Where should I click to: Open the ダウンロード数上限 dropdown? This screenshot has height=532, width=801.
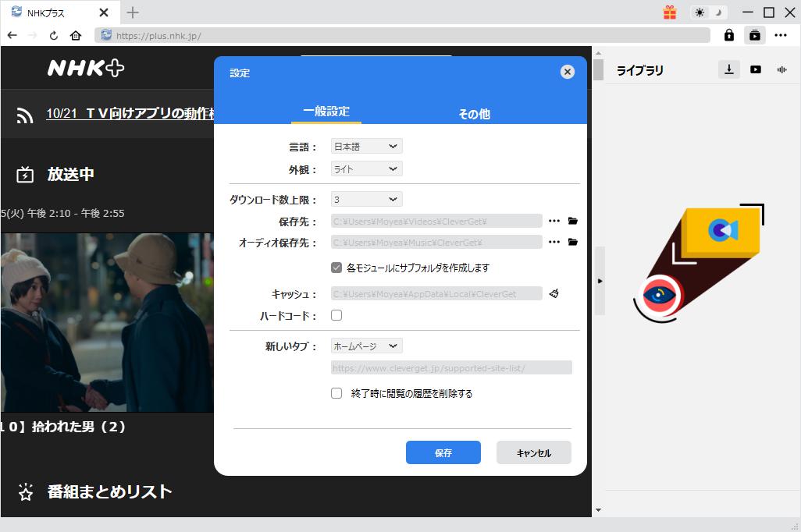click(366, 200)
